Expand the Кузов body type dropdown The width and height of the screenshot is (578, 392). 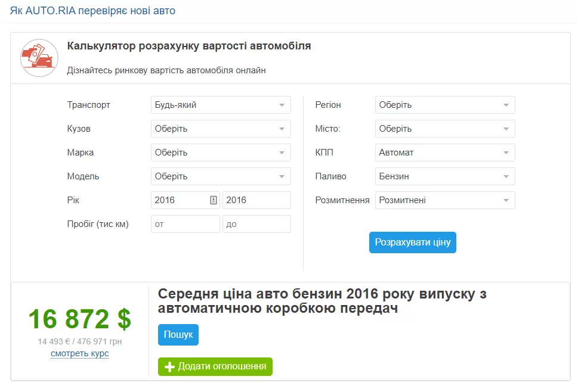coord(221,129)
